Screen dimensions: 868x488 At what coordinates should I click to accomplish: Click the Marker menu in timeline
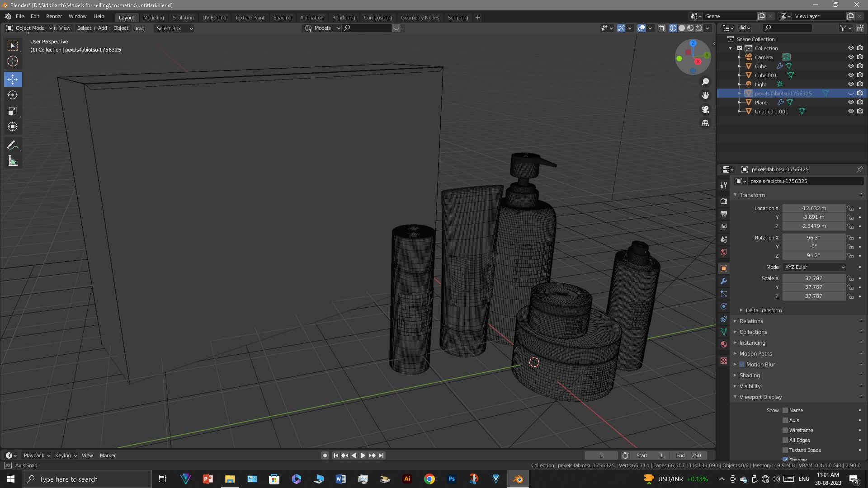(108, 455)
